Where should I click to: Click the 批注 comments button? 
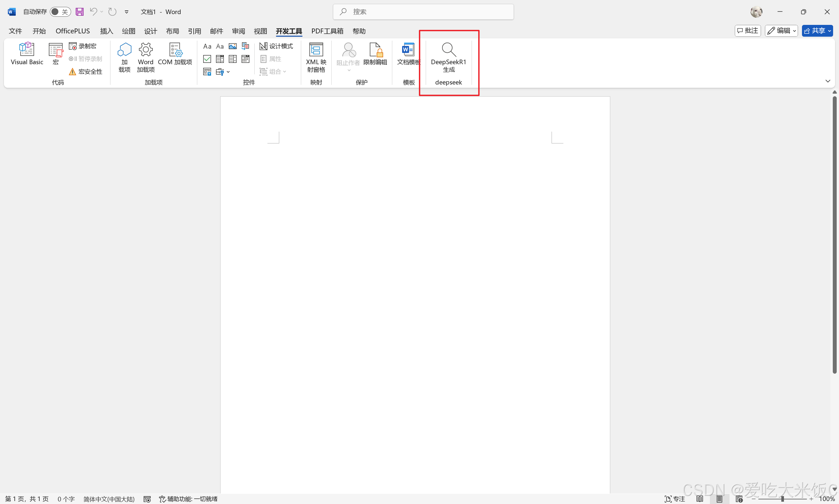(748, 31)
